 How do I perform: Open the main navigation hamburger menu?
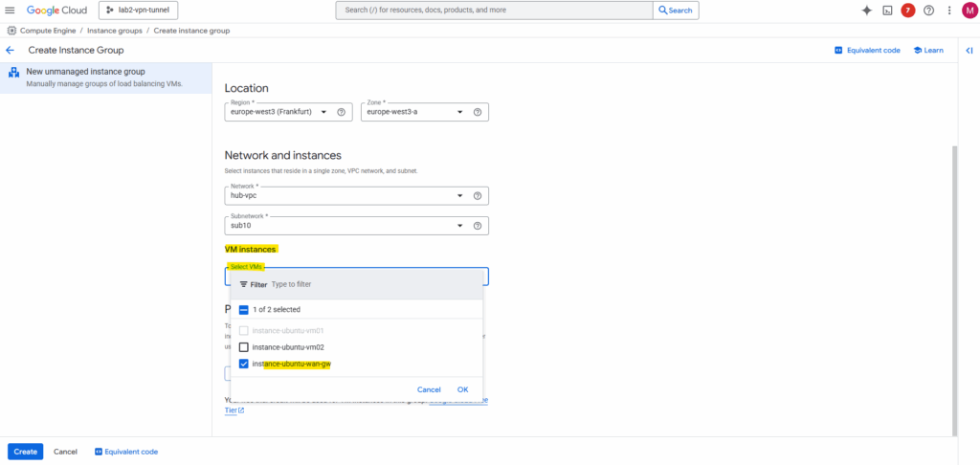10,11
